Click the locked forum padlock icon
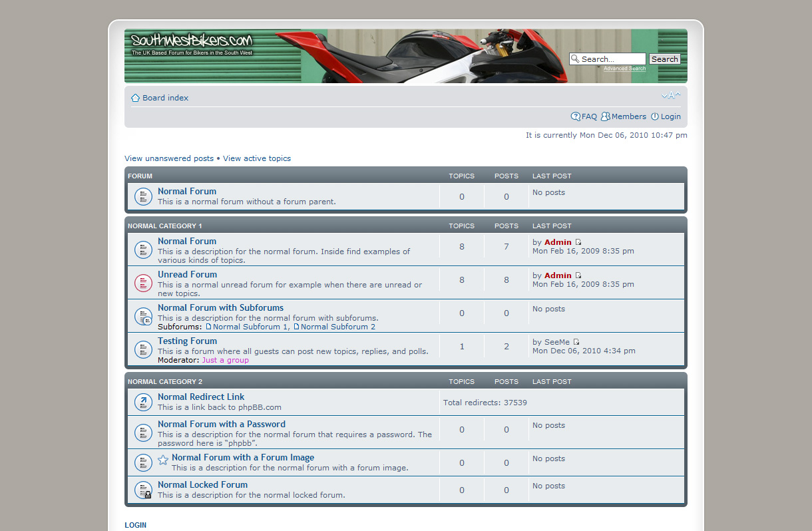 pos(143,490)
